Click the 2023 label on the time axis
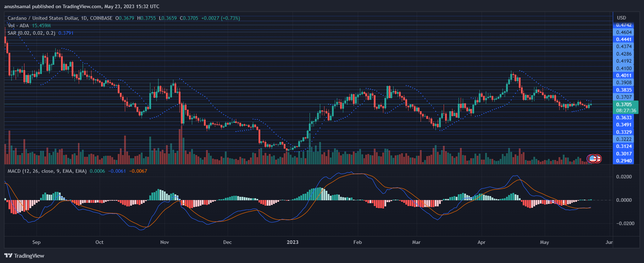 [x=293, y=242]
